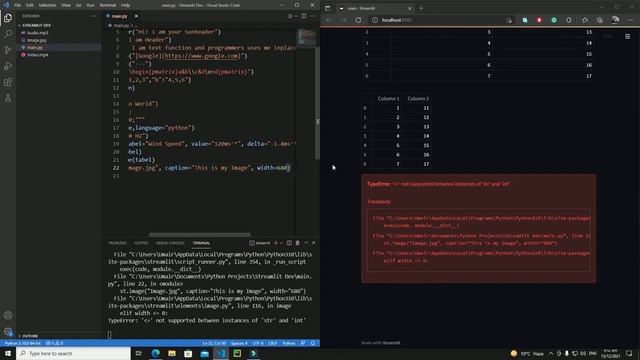Open the browser tab actions menu icon
Screen dimensions: 640x360
pos(328,8)
